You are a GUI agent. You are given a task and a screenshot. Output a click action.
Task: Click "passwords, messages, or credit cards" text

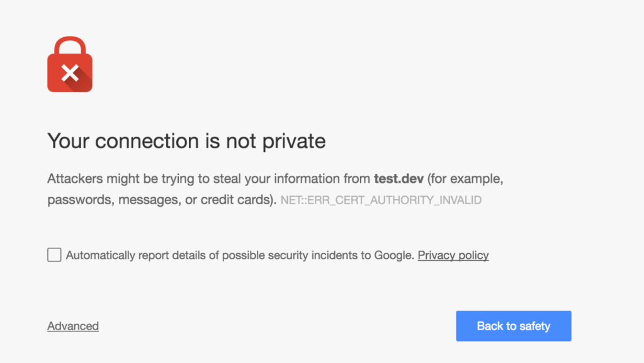tap(161, 200)
